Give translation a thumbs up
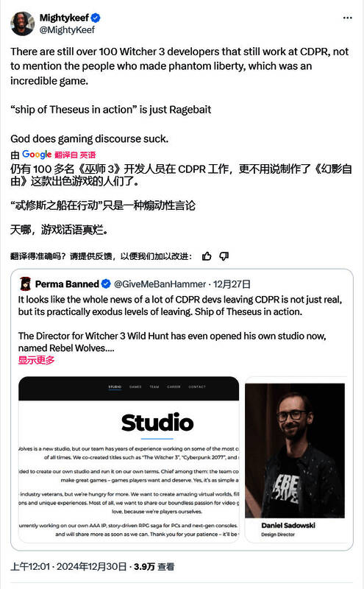364x589 pixels. tap(207, 256)
